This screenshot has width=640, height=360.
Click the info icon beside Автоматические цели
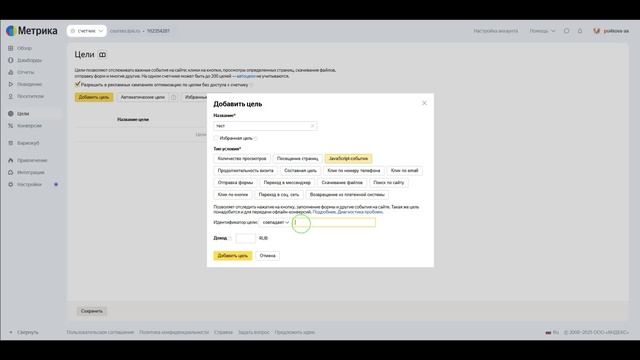point(173,97)
